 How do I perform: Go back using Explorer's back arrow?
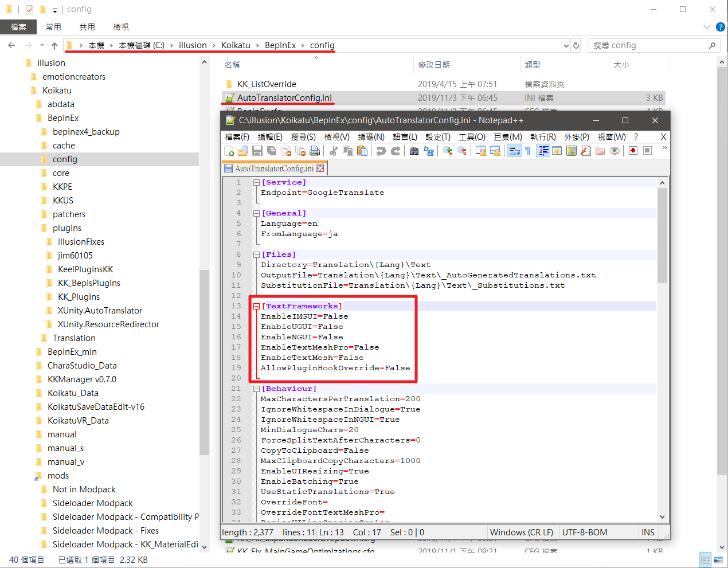pyautogui.click(x=12, y=45)
